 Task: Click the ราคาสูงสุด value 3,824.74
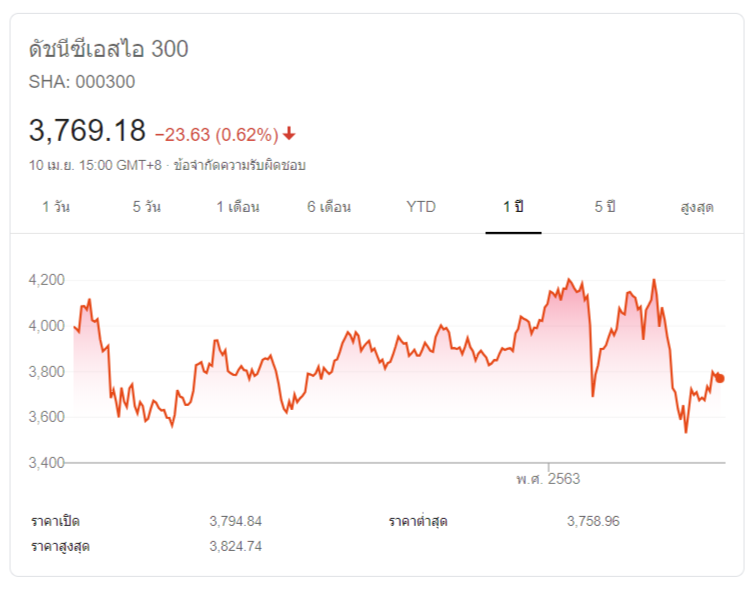(236, 546)
